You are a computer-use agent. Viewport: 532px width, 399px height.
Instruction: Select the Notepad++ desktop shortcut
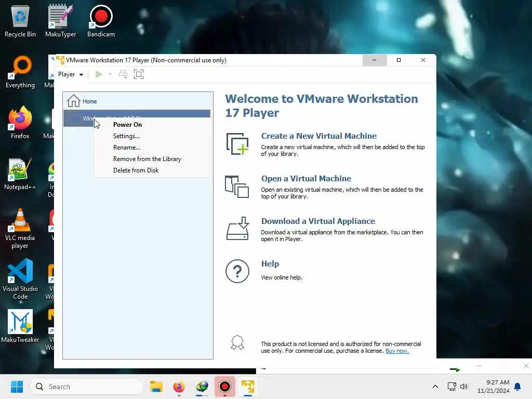[20, 174]
